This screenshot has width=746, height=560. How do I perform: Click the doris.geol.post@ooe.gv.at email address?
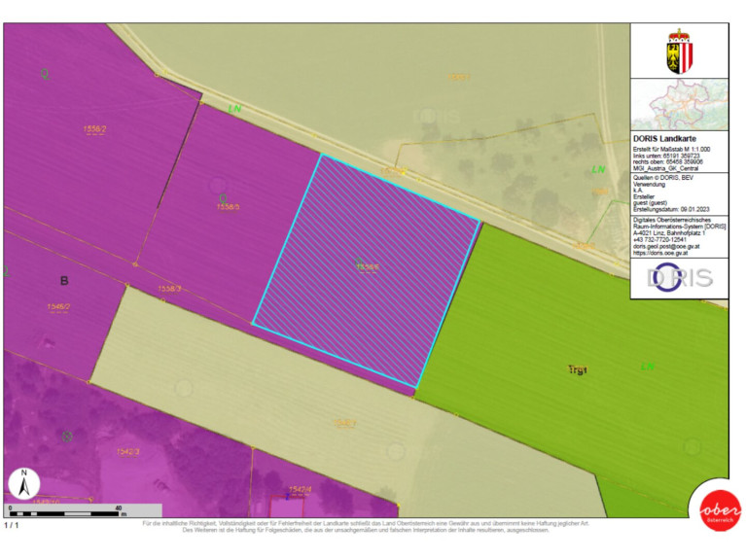[x=665, y=247]
